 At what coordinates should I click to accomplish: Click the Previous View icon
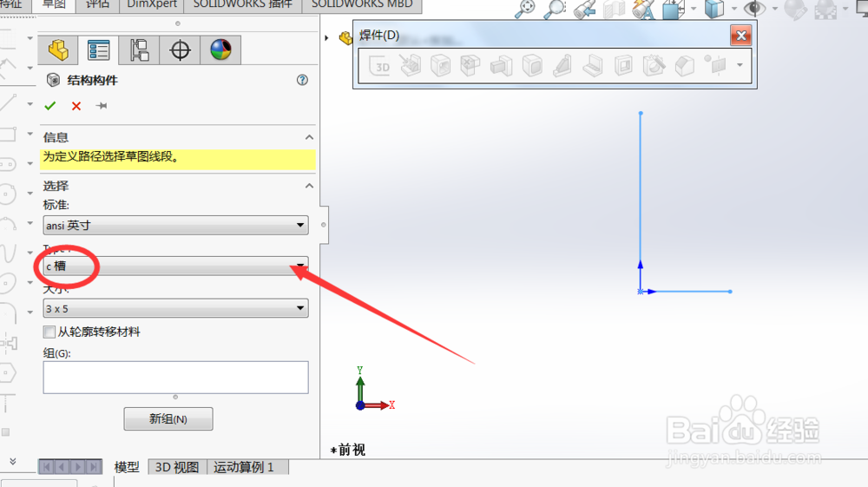coord(584,9)
